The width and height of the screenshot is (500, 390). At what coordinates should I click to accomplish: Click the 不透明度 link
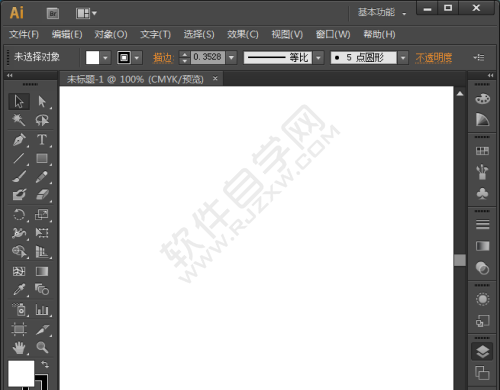click(x=434, y=58)
